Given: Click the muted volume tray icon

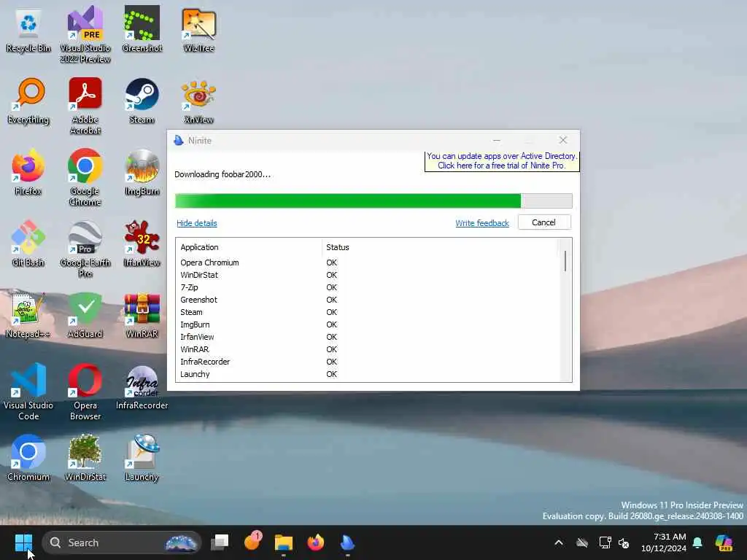Looking at the screenshot, I should (x=624, y=542).
